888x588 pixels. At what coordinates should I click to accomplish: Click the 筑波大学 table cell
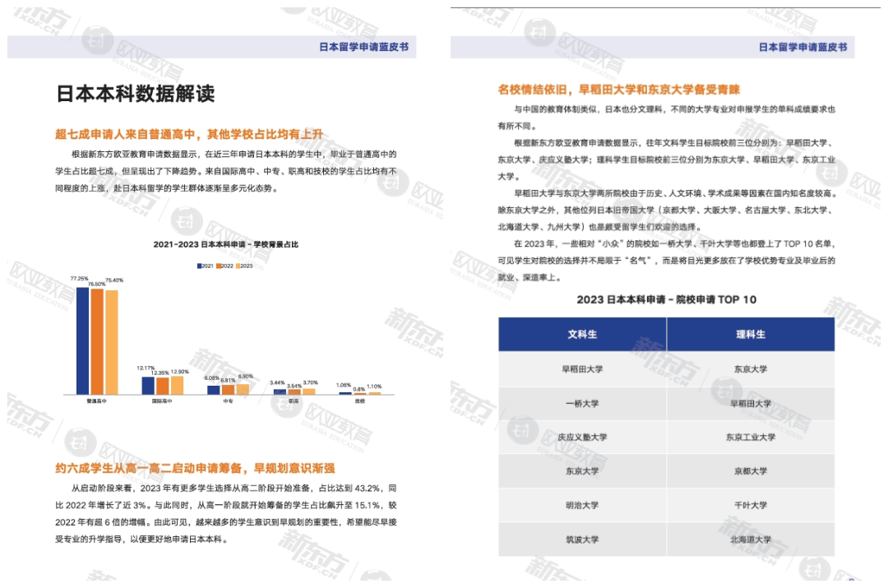coord(582,539)
